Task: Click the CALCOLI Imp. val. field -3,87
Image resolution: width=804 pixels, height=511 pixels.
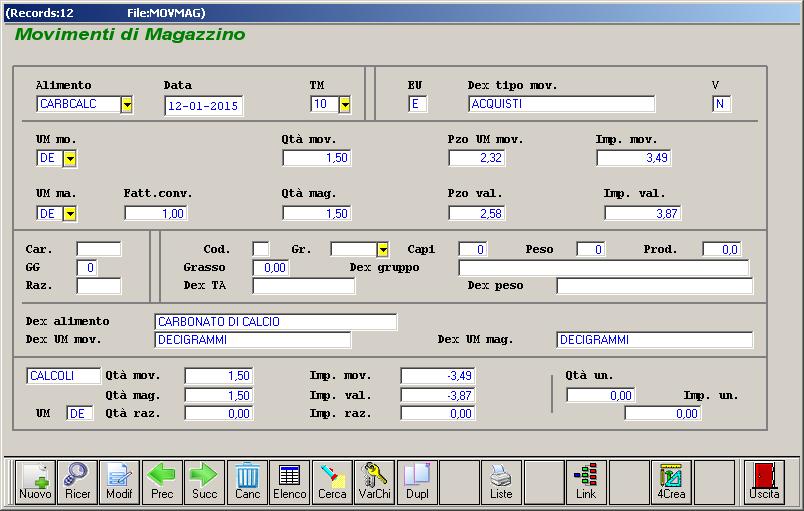Action: 438,395
